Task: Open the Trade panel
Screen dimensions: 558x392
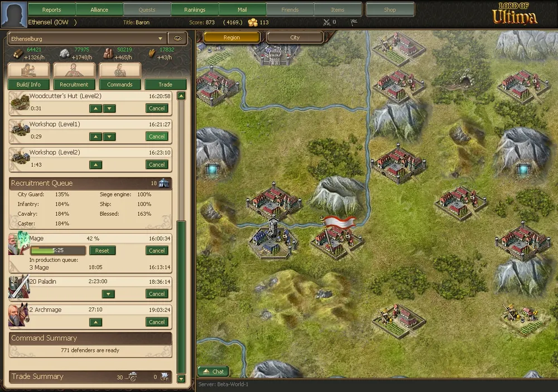Action: click(166, 84)
